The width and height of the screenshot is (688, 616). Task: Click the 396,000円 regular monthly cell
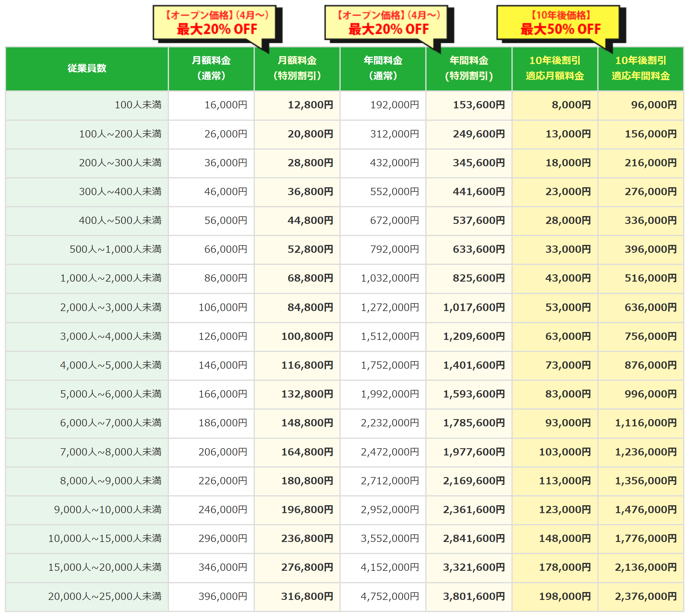[x=222, y=596]
